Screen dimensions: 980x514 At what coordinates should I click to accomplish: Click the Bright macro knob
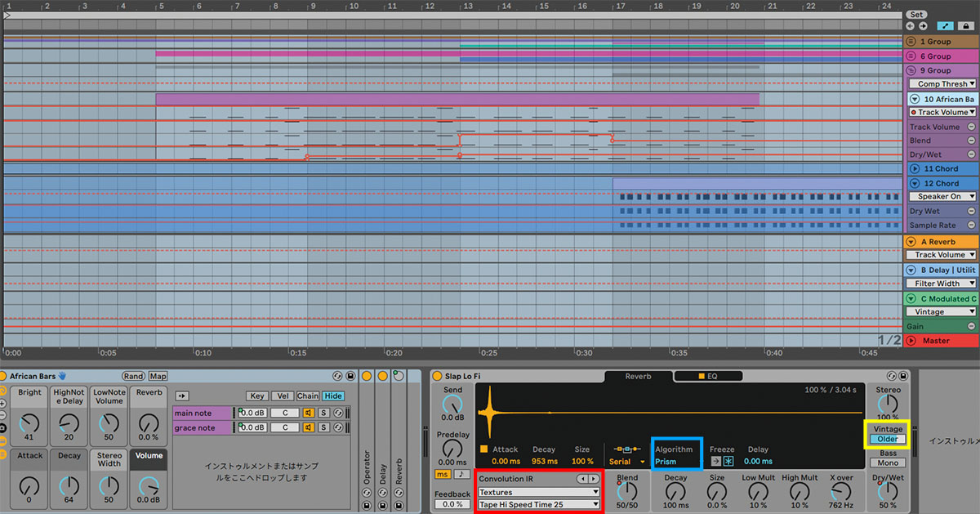pos(29,422)
